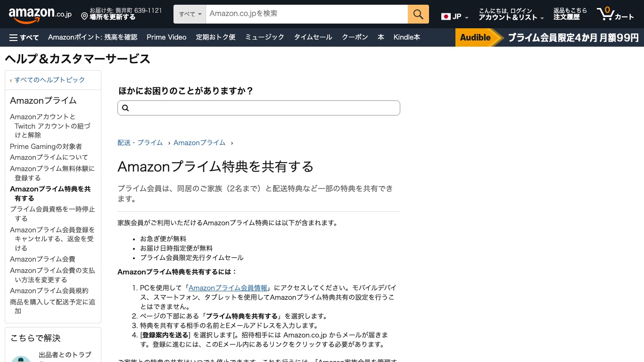Screen dimensions: 644x362
Task: Open Amazonプライム会員登録をキャンセルする link
Action: (x=52, y=239)
